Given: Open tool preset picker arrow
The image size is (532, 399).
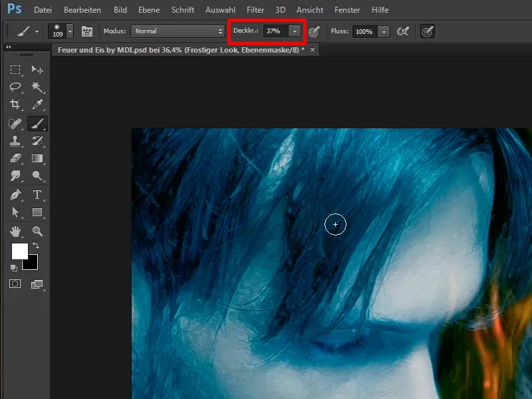Looking at the screenshot, I should coord(37,31).
